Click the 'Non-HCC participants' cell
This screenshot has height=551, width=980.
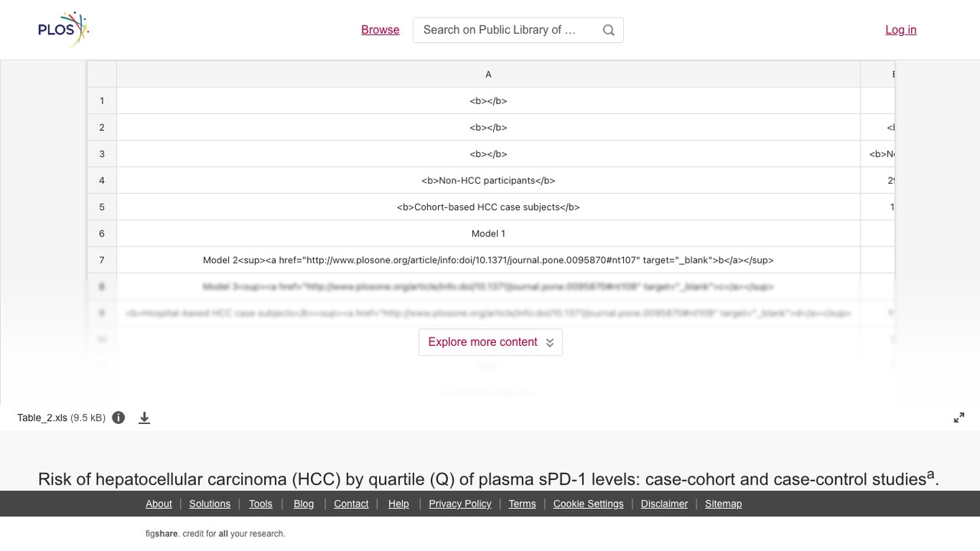click(488, 181)
